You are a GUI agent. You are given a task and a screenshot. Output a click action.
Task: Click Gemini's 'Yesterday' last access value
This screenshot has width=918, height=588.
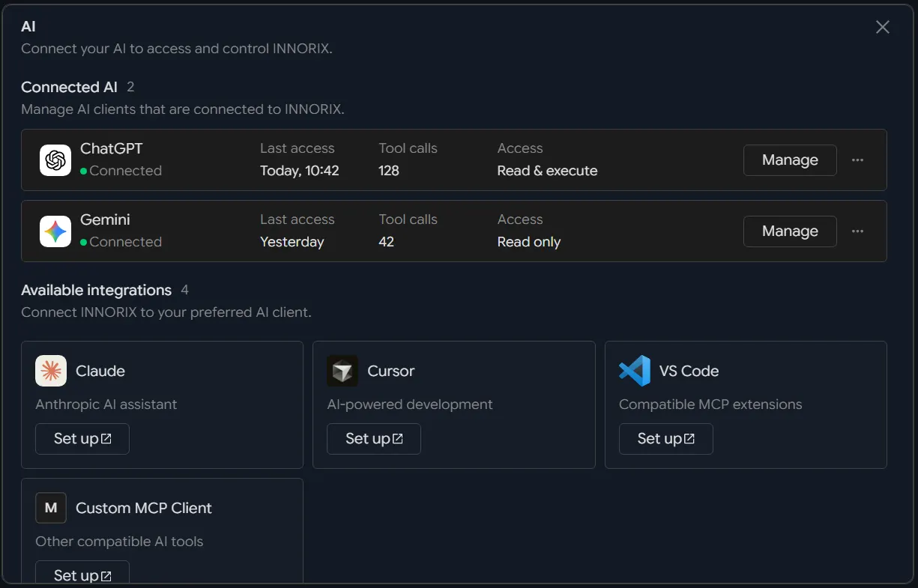point(292,242)
